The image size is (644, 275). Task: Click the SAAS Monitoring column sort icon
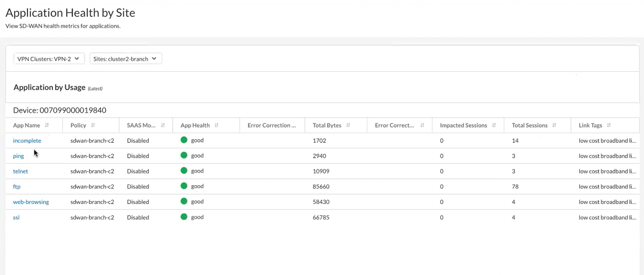pyautogui.click(x=163, y=125)
